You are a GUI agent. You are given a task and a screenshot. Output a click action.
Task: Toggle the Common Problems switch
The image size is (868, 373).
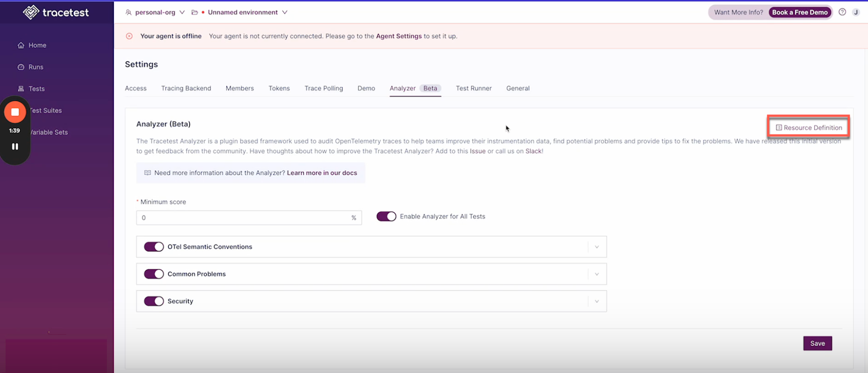coord(154,274)
